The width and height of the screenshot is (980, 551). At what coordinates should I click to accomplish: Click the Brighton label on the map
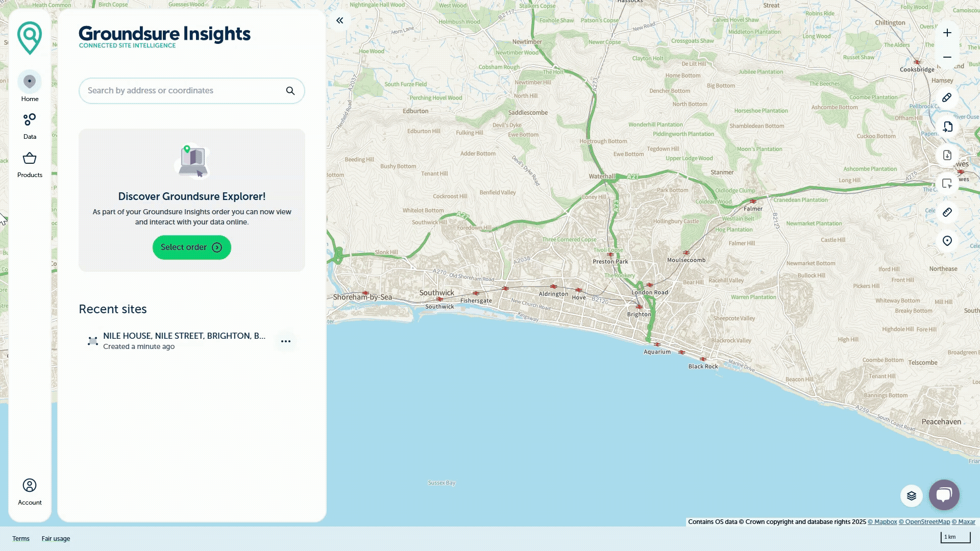click(639, 314)
